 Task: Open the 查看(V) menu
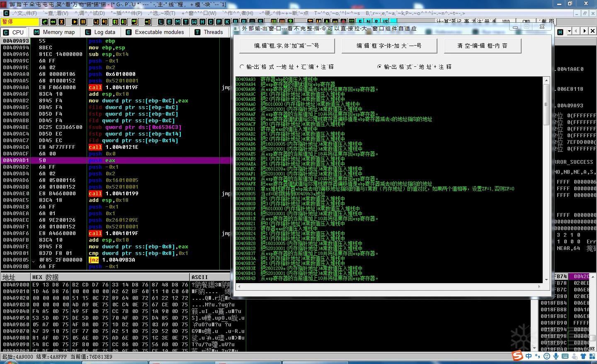56,13
